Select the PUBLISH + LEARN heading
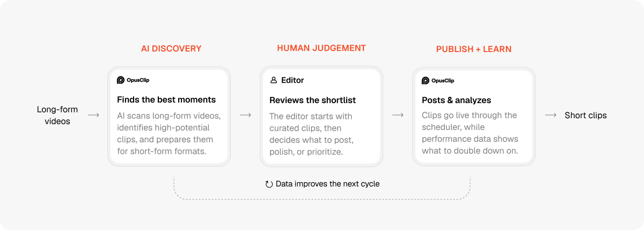This screenshot has width=644, height=230. [x=474, y=49]
